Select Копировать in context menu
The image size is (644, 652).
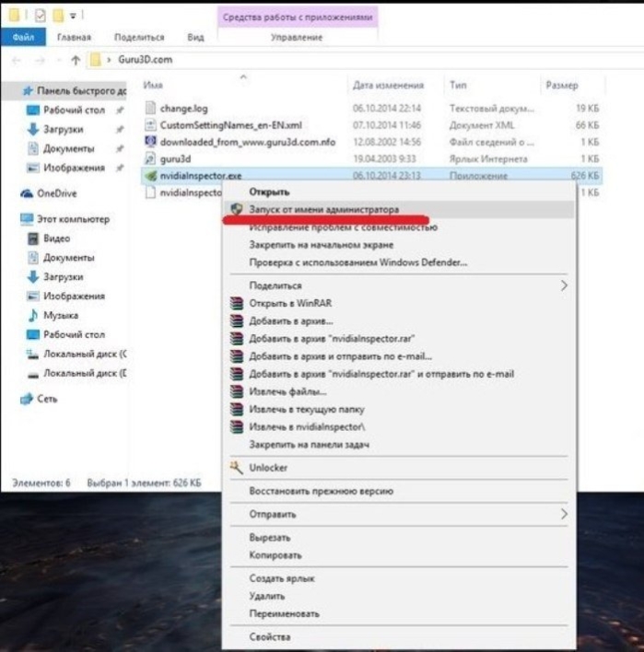[400, 554]
